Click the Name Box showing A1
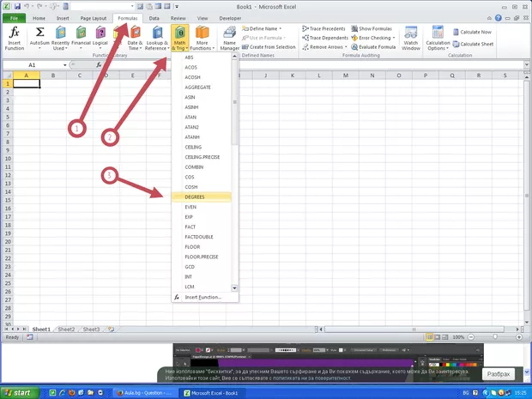The image size is (532, 399). (34, 65)
